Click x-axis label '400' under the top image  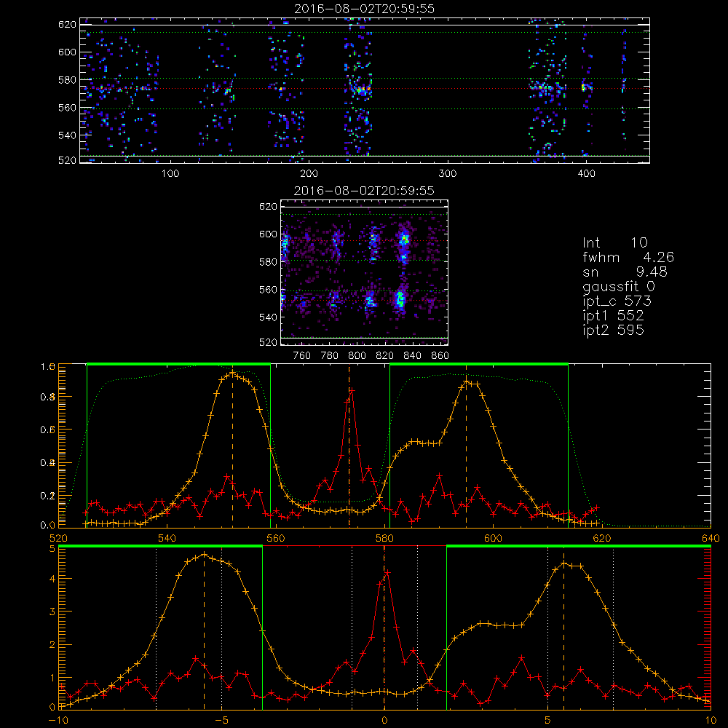(586, 174)
